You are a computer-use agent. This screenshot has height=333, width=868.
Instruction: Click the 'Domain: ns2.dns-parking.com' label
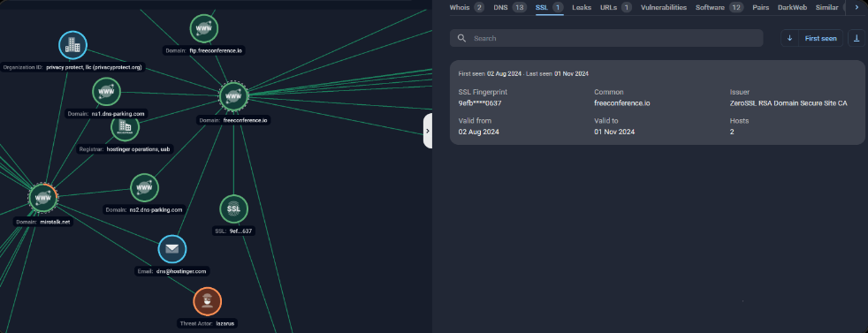144,209
